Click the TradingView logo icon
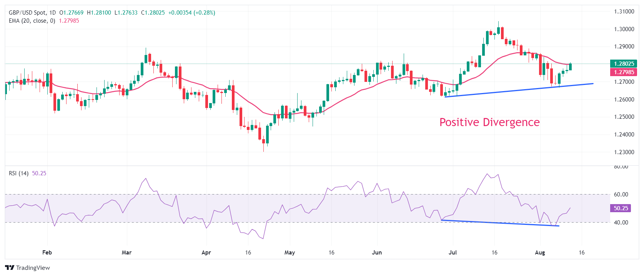 (10, 268)
